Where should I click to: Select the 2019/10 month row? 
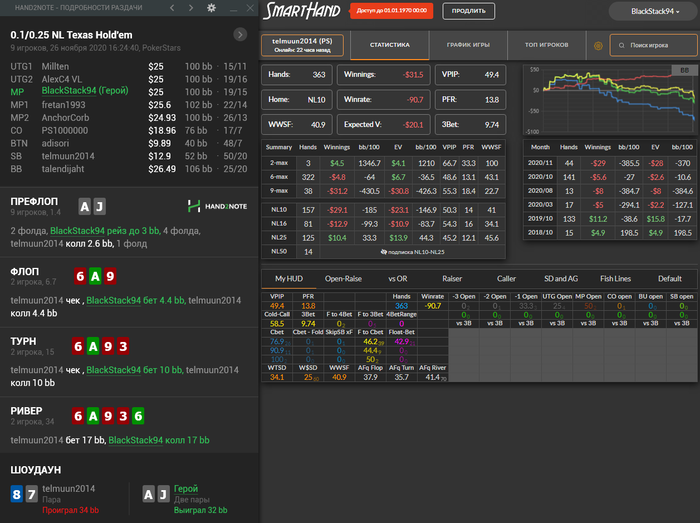click(610, 219)
